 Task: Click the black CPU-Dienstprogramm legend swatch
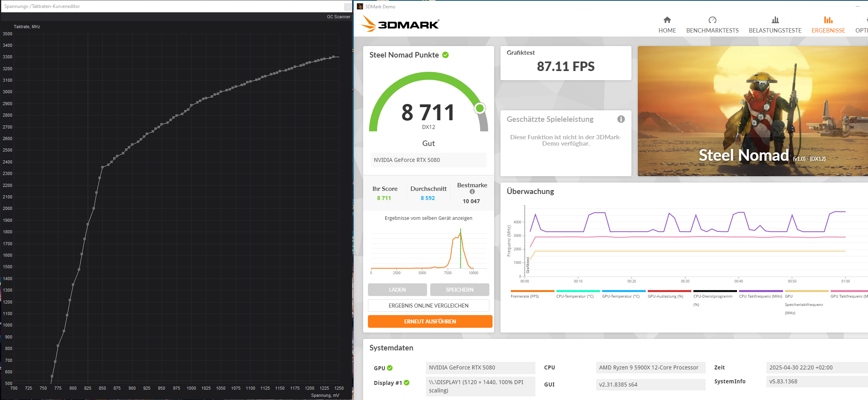coord(715,291)
